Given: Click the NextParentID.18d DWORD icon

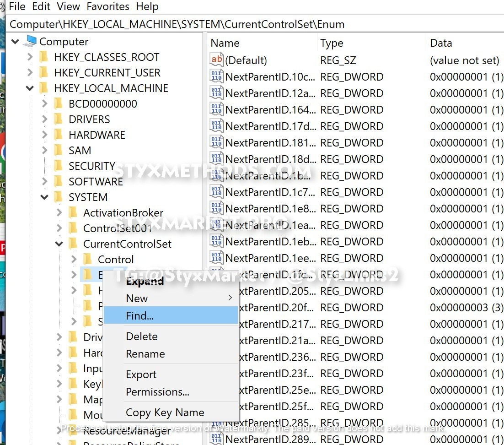Looking at the screenshot, I should 216,158.
